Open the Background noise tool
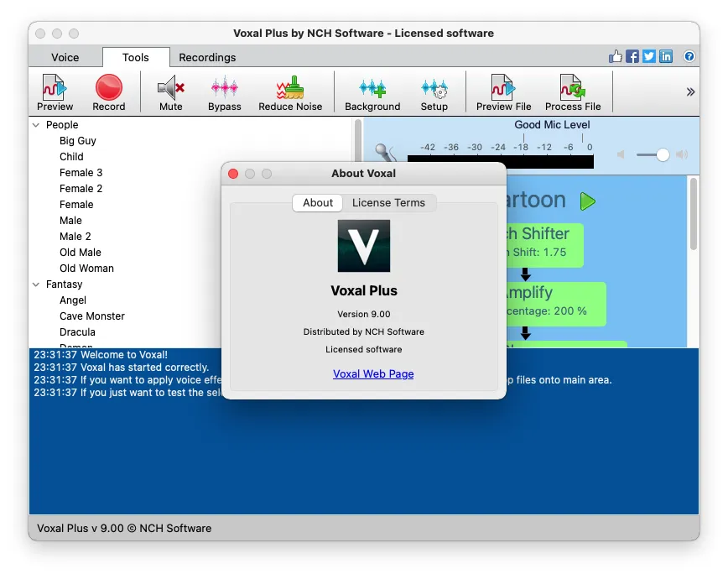Screen dimensions: 728x574 coord(372,92)
